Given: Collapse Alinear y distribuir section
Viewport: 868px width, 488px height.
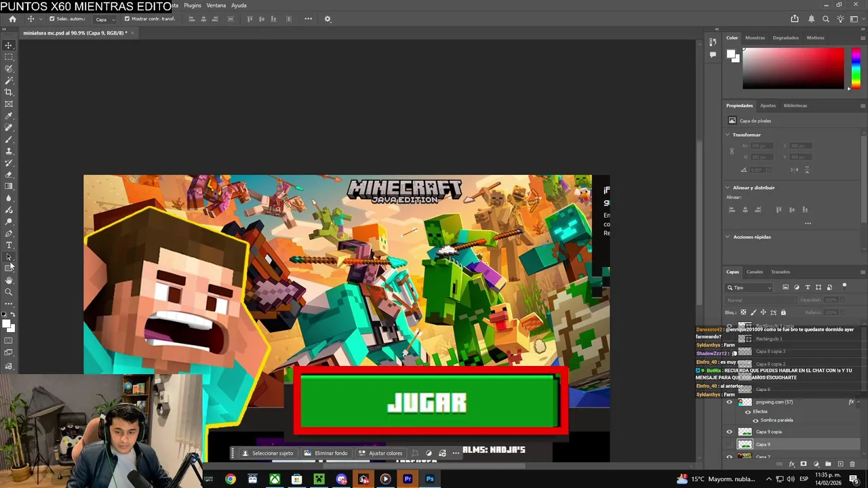Looking at the screenshot, I should click(728, 188).
